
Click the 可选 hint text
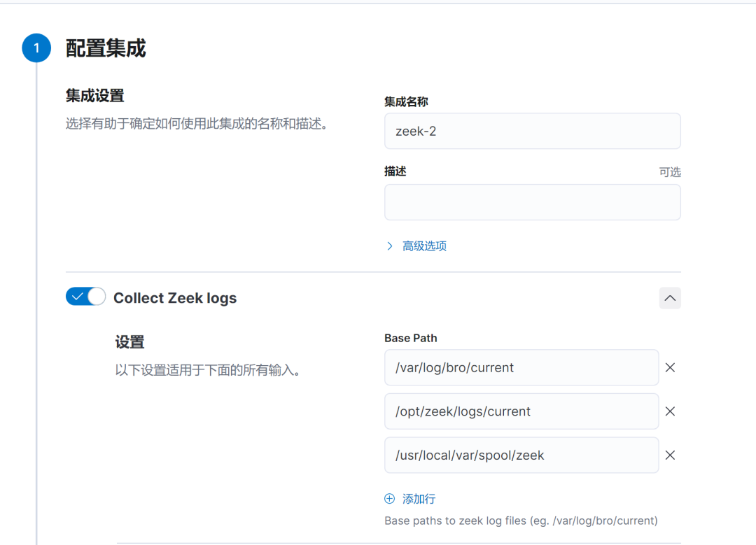(670, 172)
